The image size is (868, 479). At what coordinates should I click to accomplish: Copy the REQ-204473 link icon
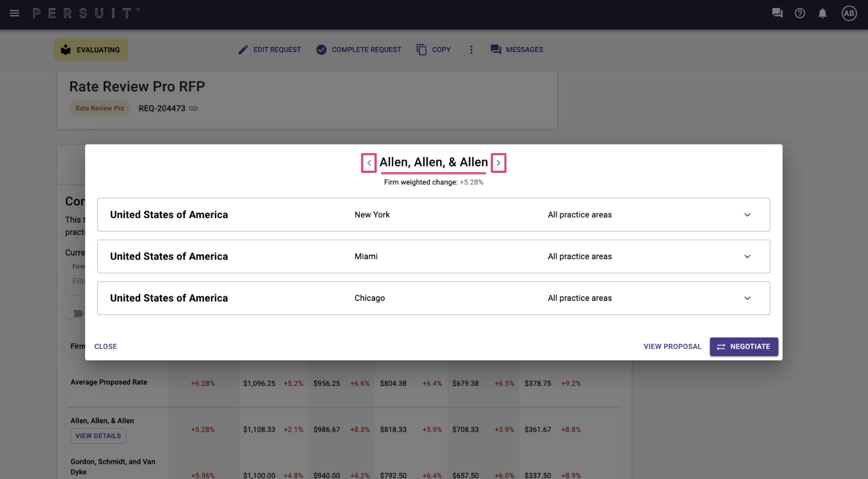click(194, 108)
